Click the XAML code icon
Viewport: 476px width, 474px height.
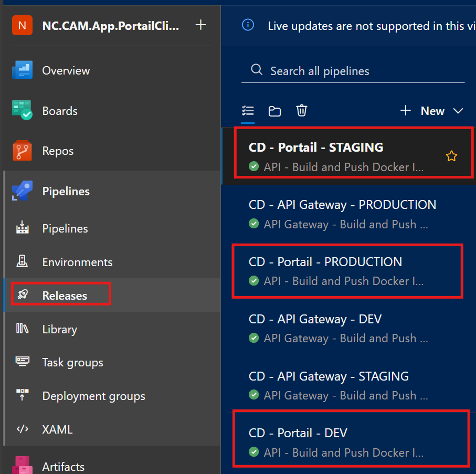23,429
